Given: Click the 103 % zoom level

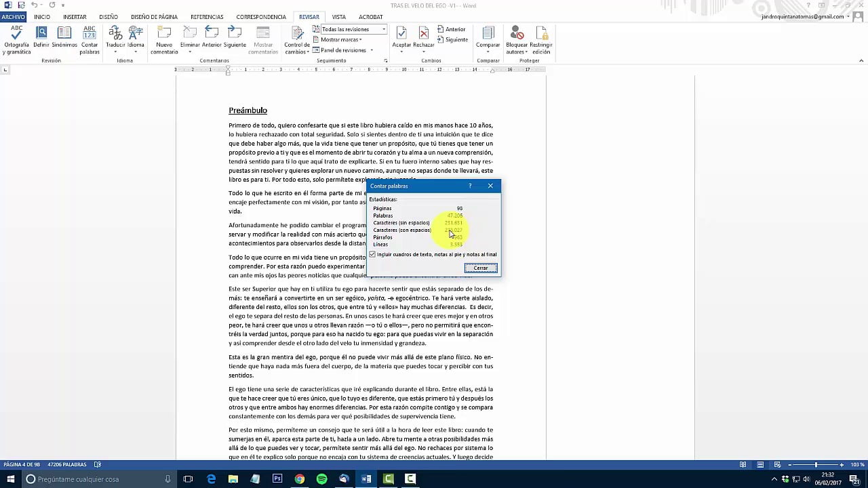Looking at the screenshot, I should tap(856, 465).
